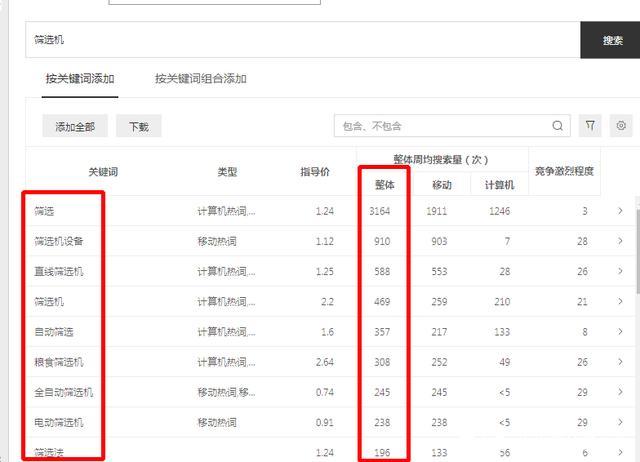Select keyword 筛选机设备
The image size is (640, 462).
pos(59,241)
